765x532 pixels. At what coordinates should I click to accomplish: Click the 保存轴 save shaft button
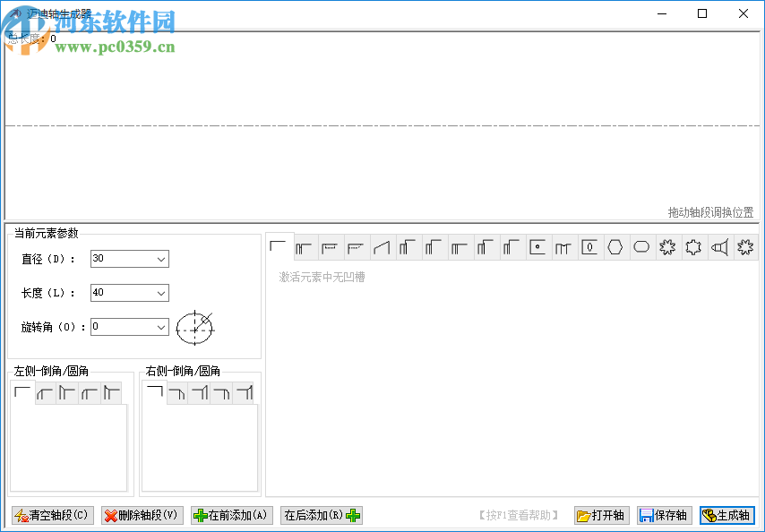pos(665,515)
